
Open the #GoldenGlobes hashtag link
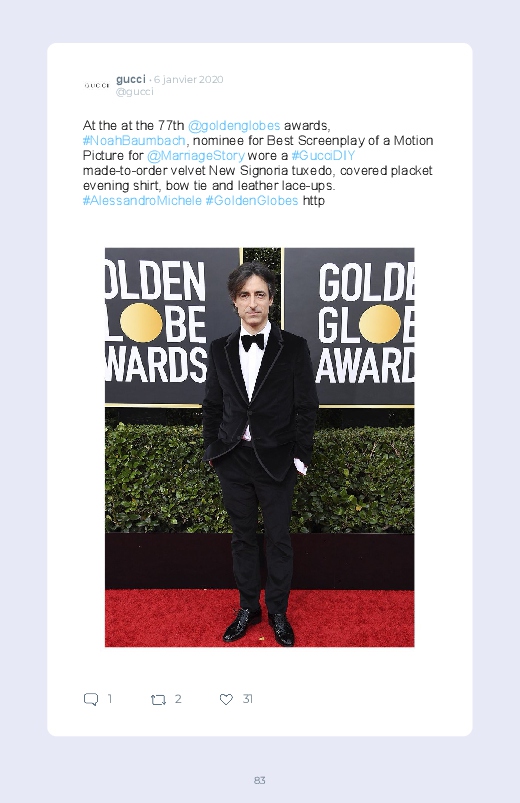(252, 200)
